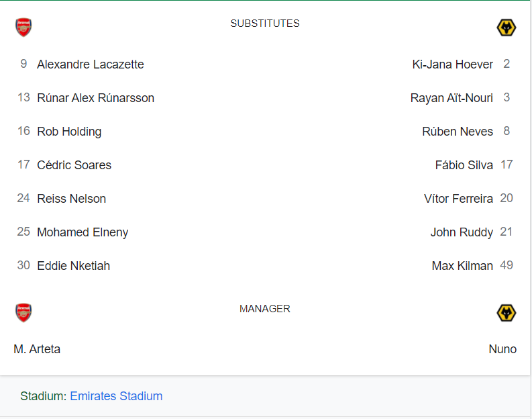532x419 pixels.
Task: Click Arsenal crest in Manager section
Action: [23, 312]
